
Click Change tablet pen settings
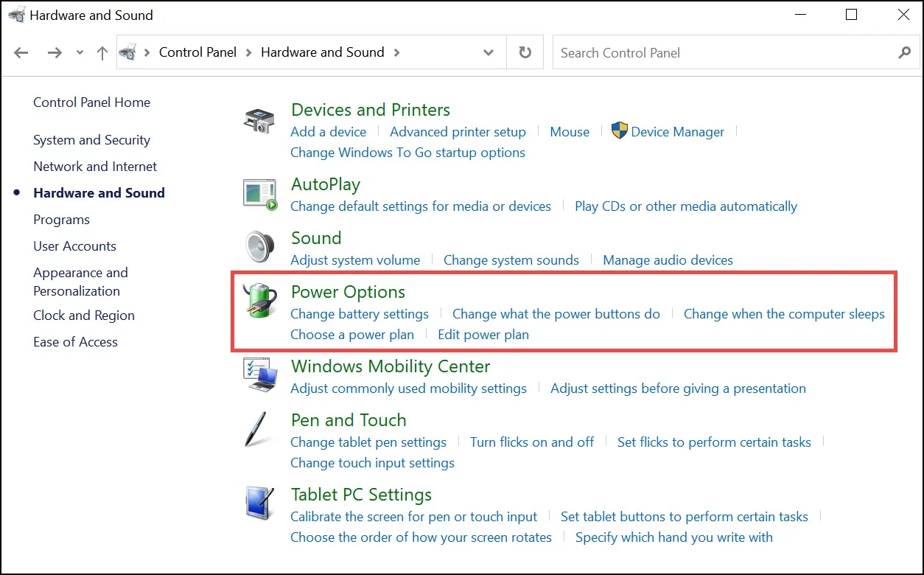[x=368, y=442]
